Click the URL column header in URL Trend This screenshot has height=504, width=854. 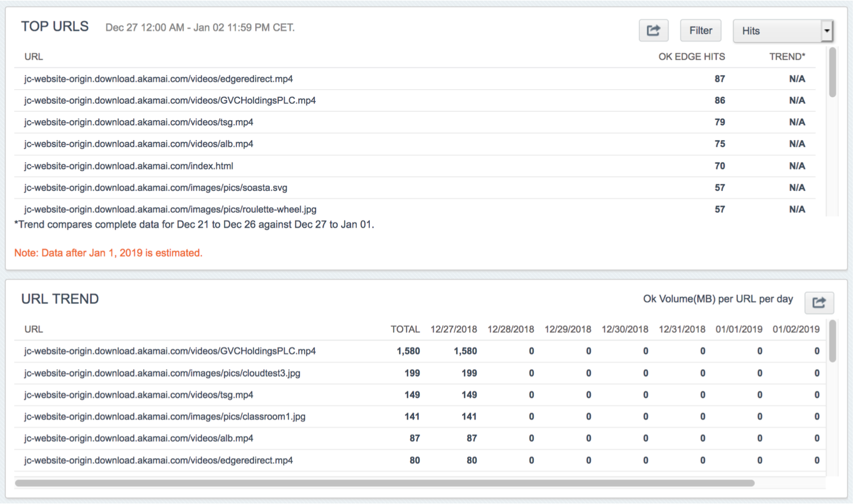[33, 329]
